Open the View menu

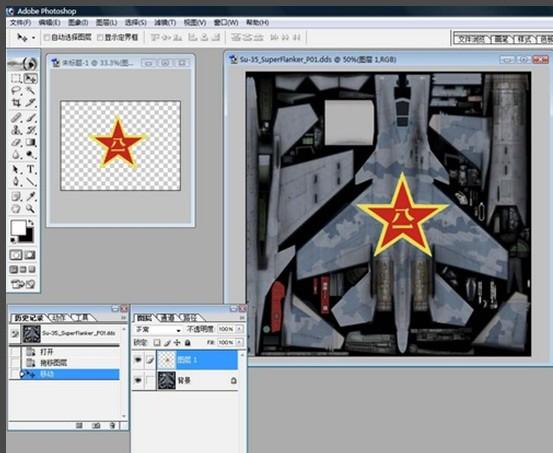195,23
